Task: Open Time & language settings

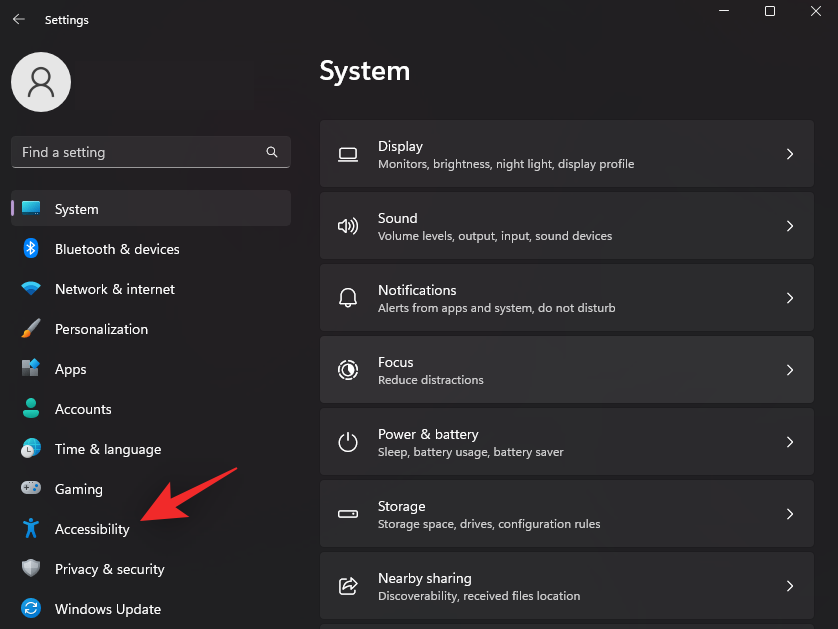Action: [x=108, y=449]
